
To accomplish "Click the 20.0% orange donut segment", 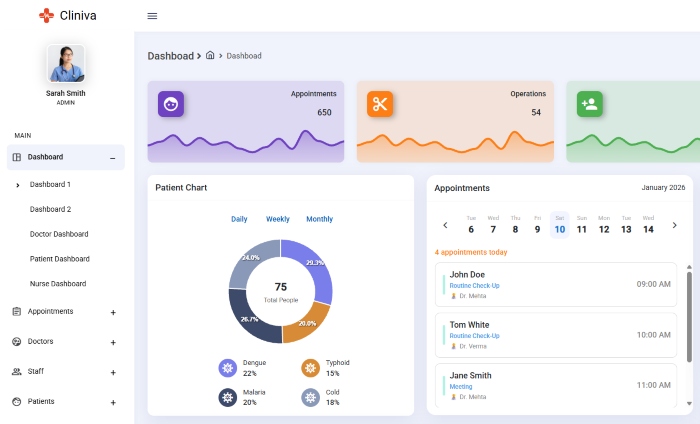I will point(308,322).
